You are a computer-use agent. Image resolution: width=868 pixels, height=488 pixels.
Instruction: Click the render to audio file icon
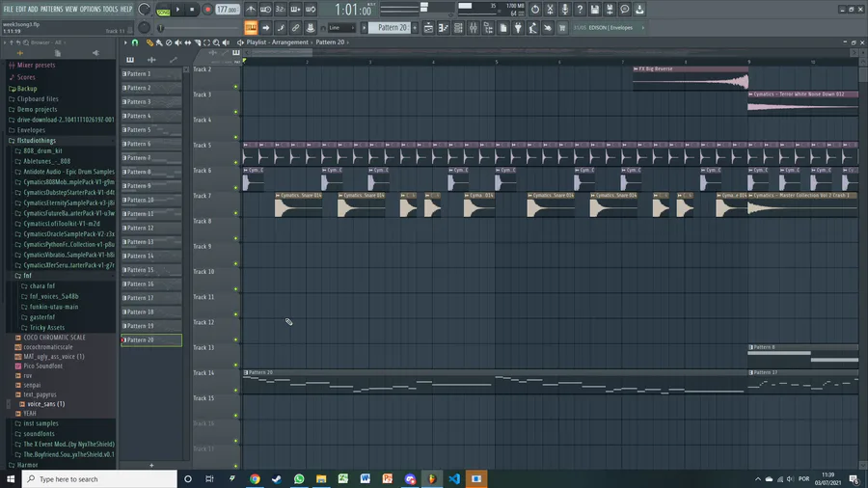pyautogui.click(x=610, y=10)
